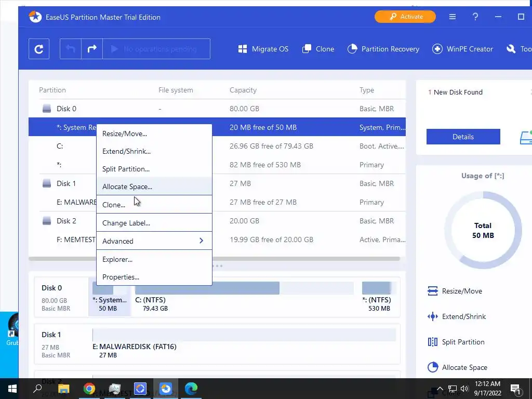Expand the Advanced submenu arrow
Image resolution: width=532 pixels, height=399 pixels.
(201, 241)
